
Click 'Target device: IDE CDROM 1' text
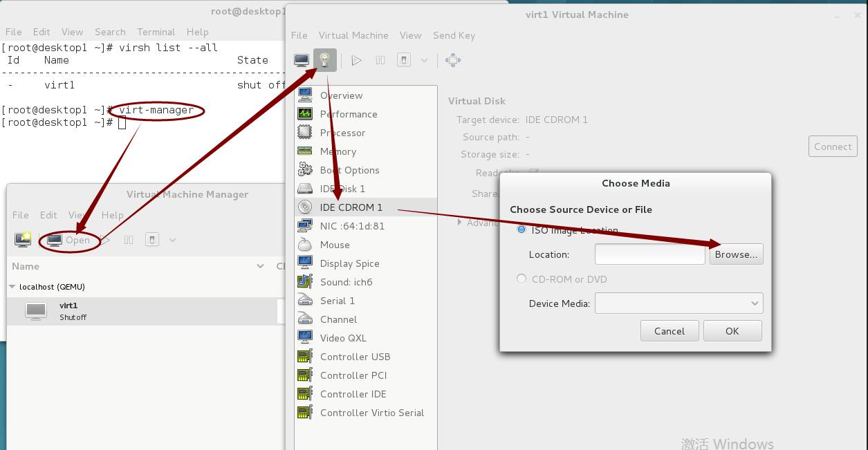point(522,120)
